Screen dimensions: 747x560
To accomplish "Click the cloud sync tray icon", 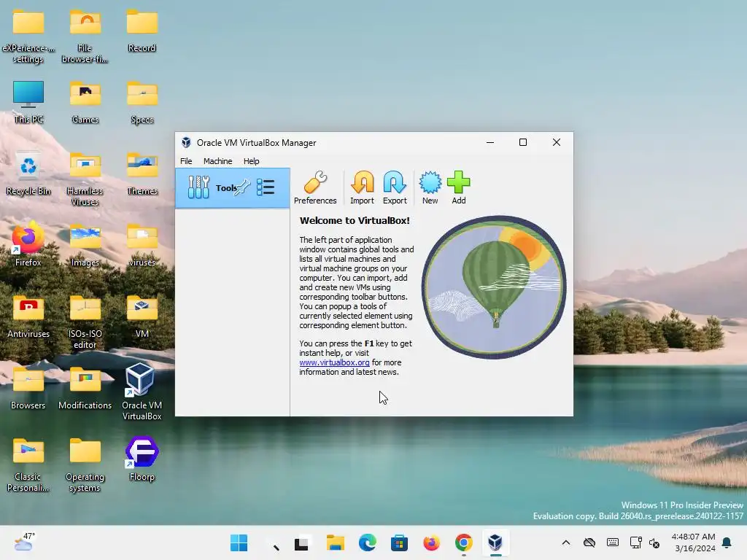I will (589, 542).
